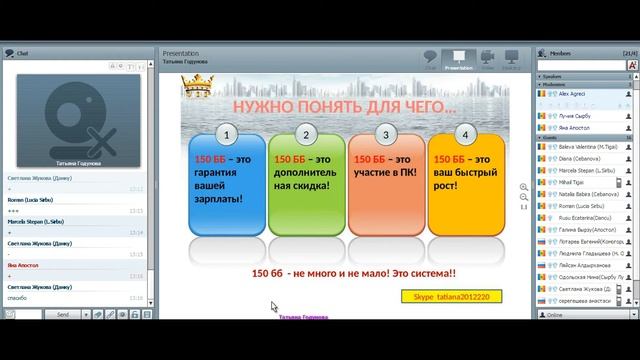The width and height of the screenshot is (640, 360).
Task: Click the member search input field
Action: (581, 65)
